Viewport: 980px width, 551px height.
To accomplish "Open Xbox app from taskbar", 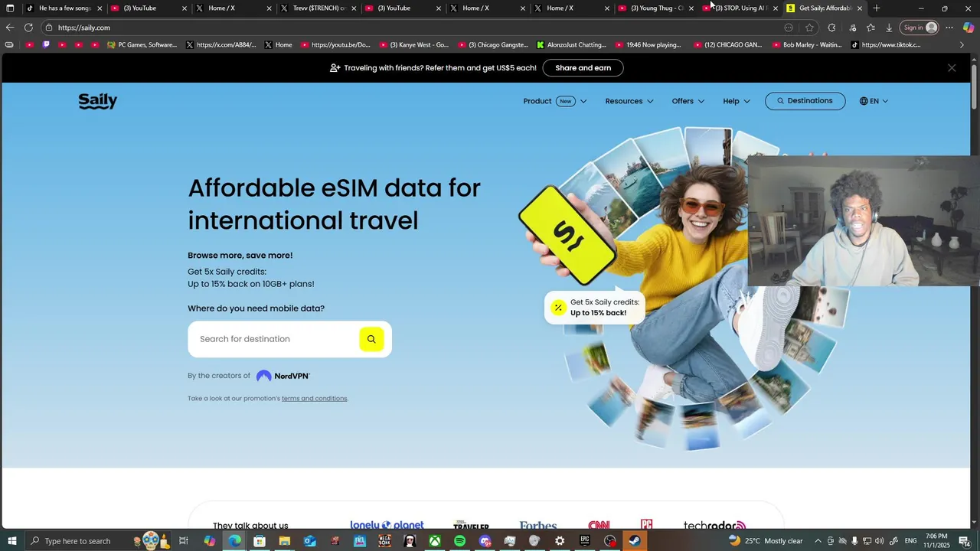I will click(x=434, y=541).
